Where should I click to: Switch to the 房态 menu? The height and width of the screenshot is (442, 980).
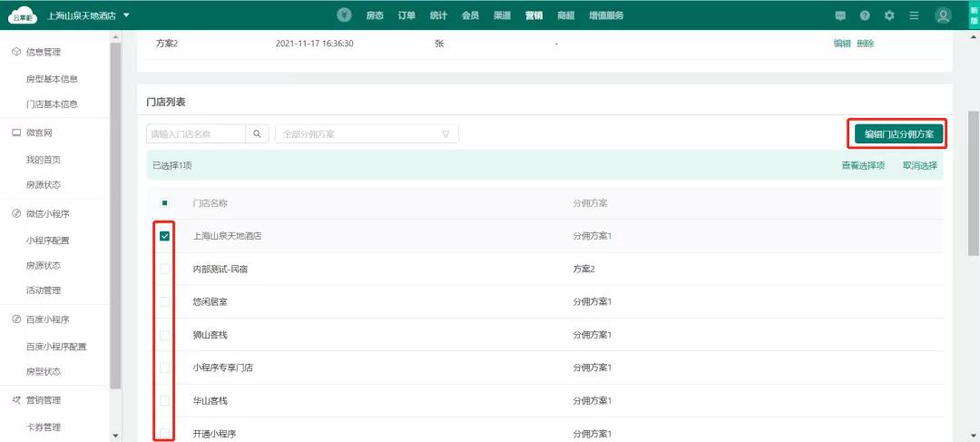pyautogui.click(x=375, y=15)
